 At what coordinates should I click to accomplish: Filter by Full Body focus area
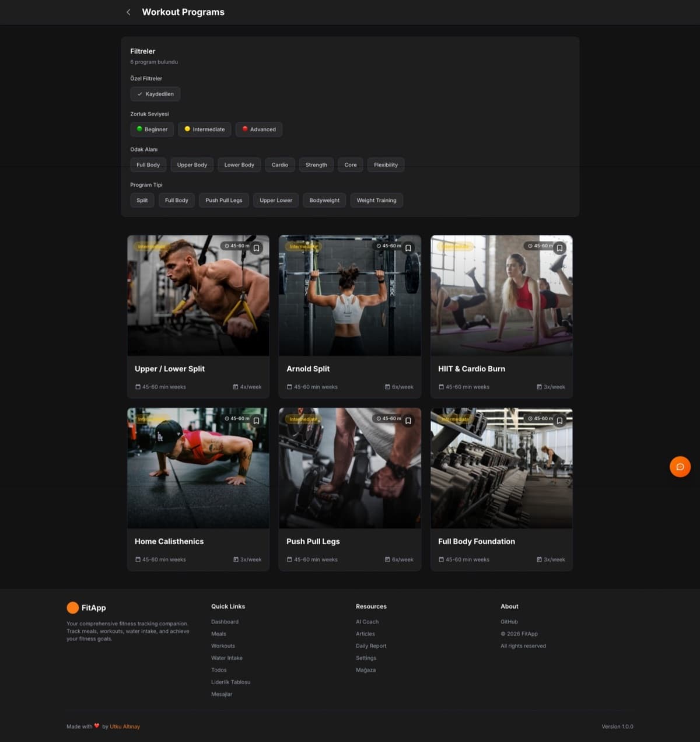(x=148, y=165)
